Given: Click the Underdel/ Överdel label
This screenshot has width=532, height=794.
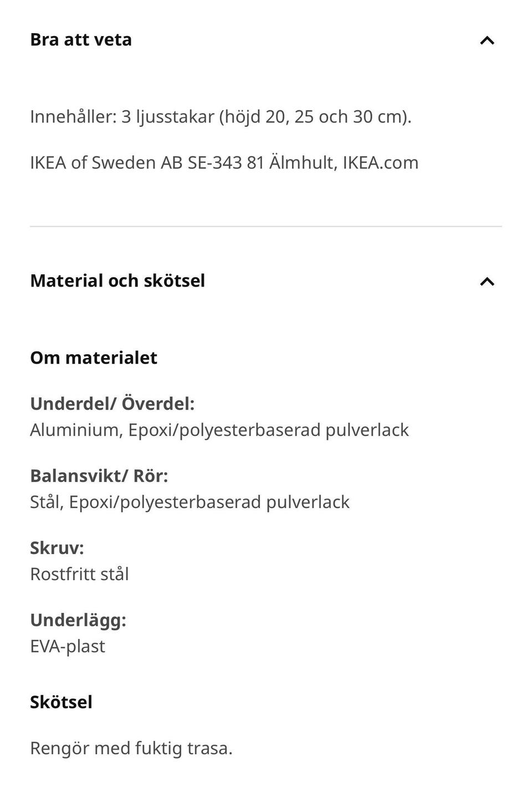Looking at the screenshot, I should click(112, 404).
